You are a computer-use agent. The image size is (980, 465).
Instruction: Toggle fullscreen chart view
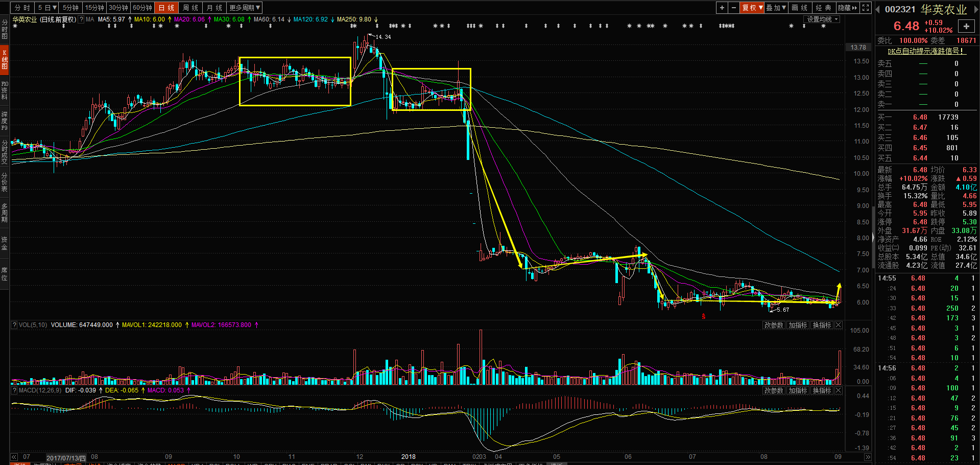pyautogui.click(x=866, y=8)
